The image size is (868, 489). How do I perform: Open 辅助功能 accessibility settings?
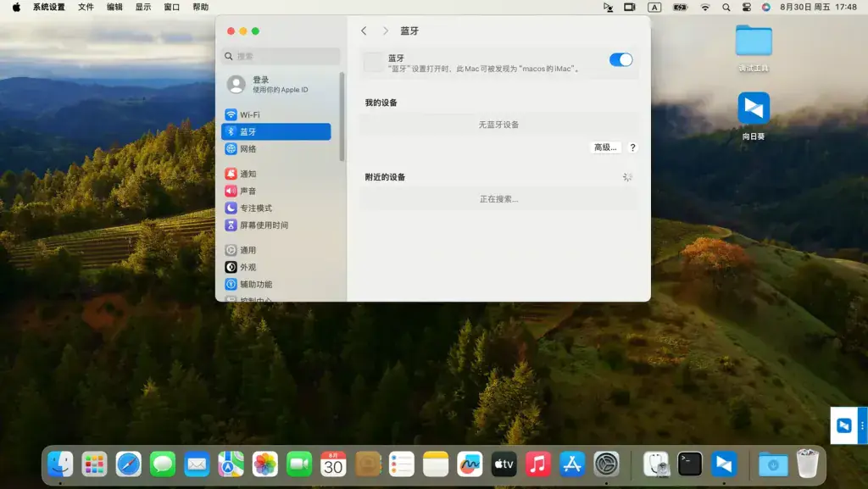click(x=276, y=284)
